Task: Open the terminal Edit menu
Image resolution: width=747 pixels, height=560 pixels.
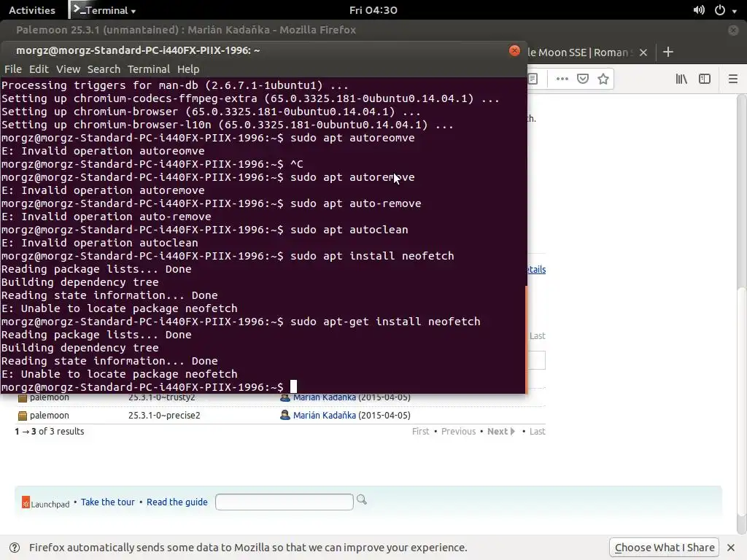Action: point(39,69)
